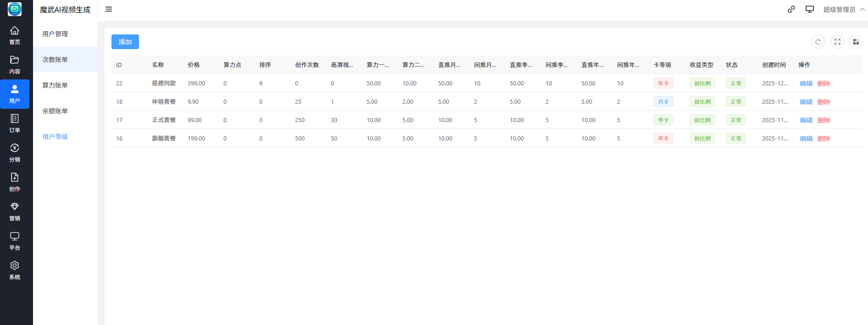Click the blue 添加 button

tap(125, 42)
